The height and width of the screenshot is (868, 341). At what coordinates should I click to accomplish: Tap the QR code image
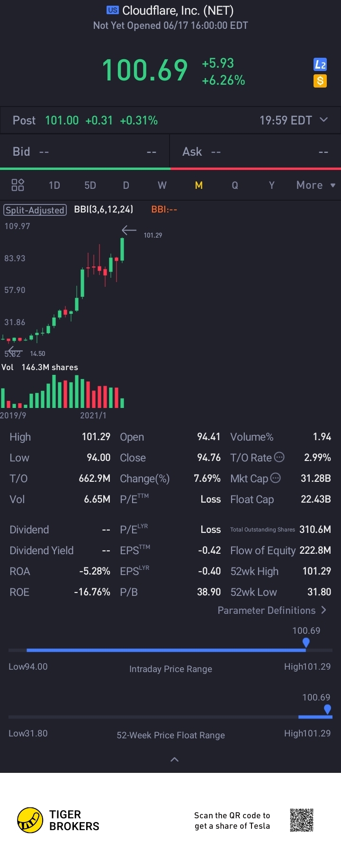(x=302, y=820)
